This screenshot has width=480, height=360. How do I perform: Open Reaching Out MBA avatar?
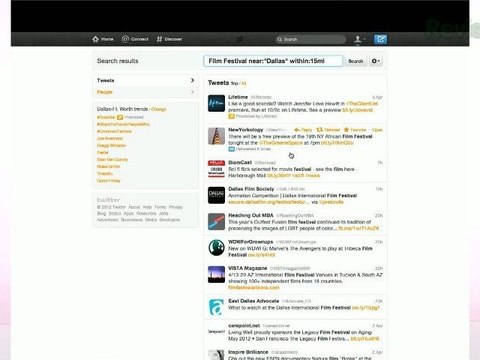[x=216, y=222]
